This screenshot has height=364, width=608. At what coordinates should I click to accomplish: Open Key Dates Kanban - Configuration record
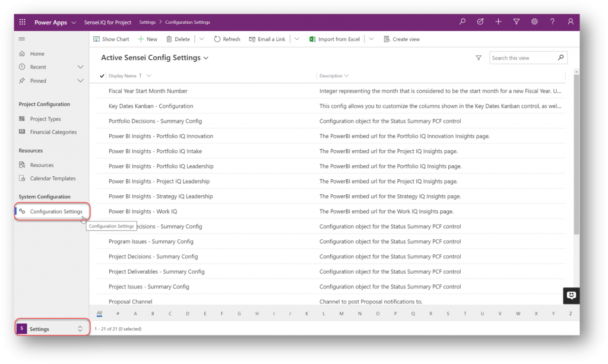[151, 106]
